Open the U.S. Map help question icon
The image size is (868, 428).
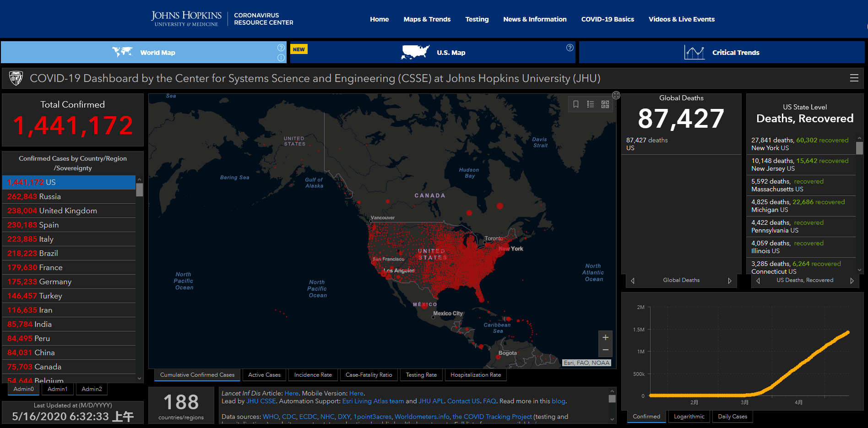coord(570,48)
